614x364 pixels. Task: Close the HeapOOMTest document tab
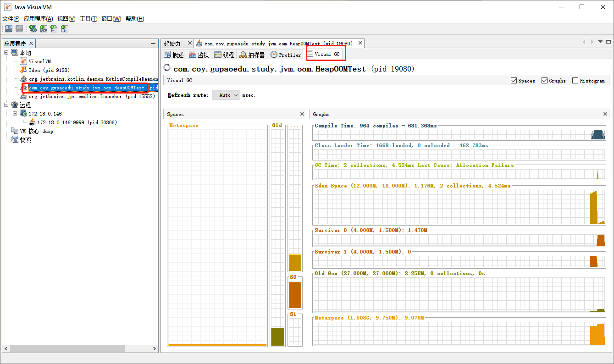[x=360, y=43]
